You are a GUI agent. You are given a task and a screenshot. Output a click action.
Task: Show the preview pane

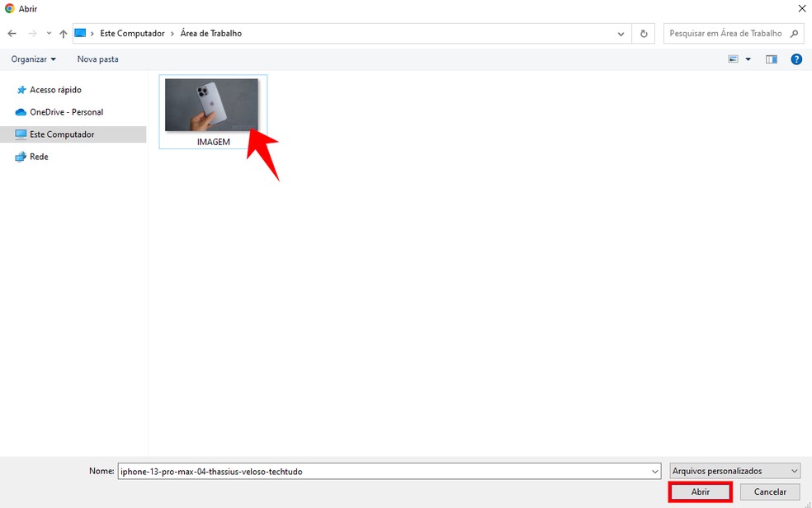tap(772, 59)
